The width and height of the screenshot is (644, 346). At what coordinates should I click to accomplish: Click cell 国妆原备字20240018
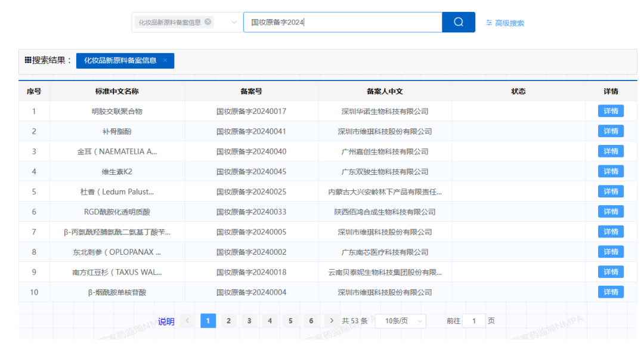pyautogui.click(x=252, y=273)
